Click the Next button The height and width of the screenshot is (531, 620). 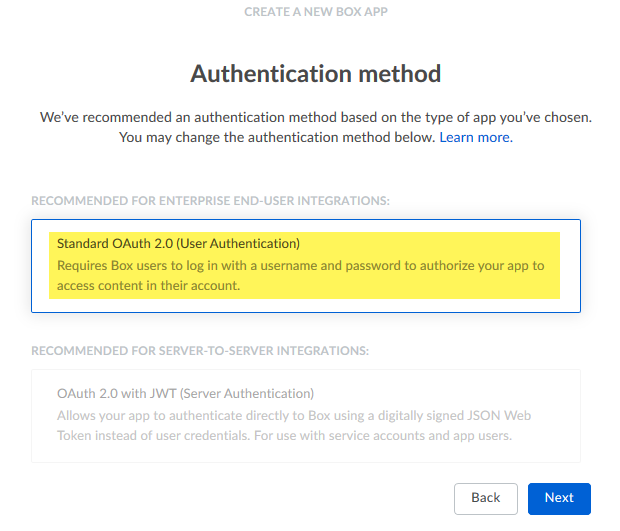[x=559, y=498]
